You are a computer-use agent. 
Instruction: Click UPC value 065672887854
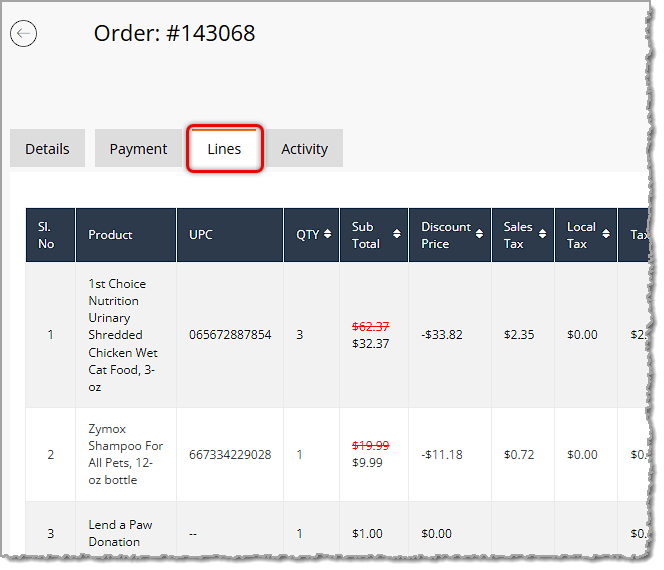(230, 335)
